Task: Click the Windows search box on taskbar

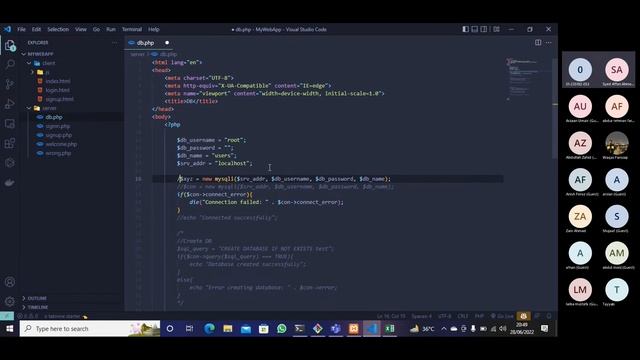Action: (x=90, y=329)
